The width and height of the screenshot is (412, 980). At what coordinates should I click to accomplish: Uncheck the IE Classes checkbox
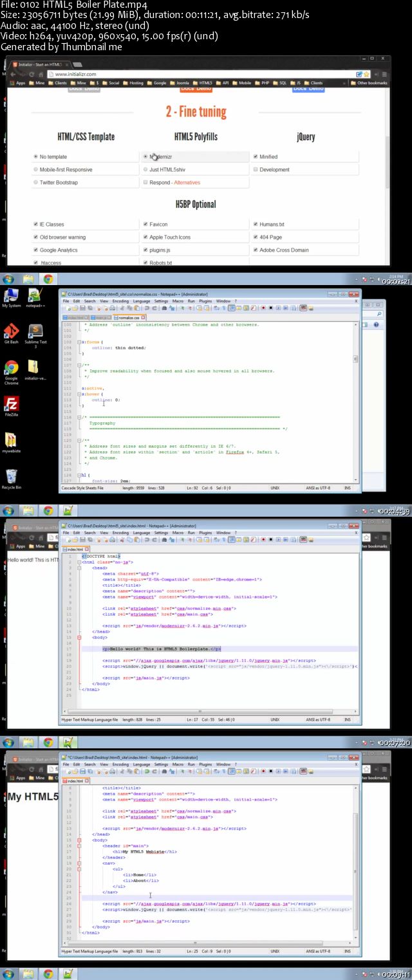(36, 225)
